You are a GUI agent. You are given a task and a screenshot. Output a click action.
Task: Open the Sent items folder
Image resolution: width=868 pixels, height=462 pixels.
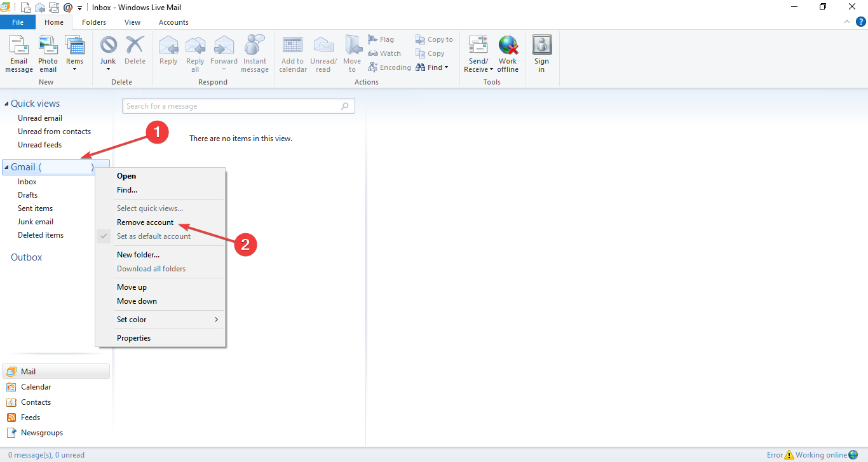click(x=35, y=208)
